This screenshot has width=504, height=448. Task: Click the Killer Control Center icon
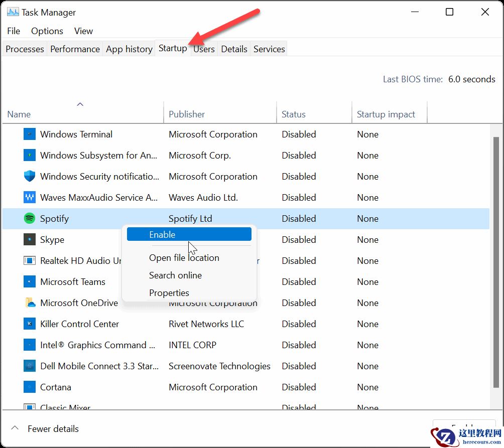[x=30, y=324]
